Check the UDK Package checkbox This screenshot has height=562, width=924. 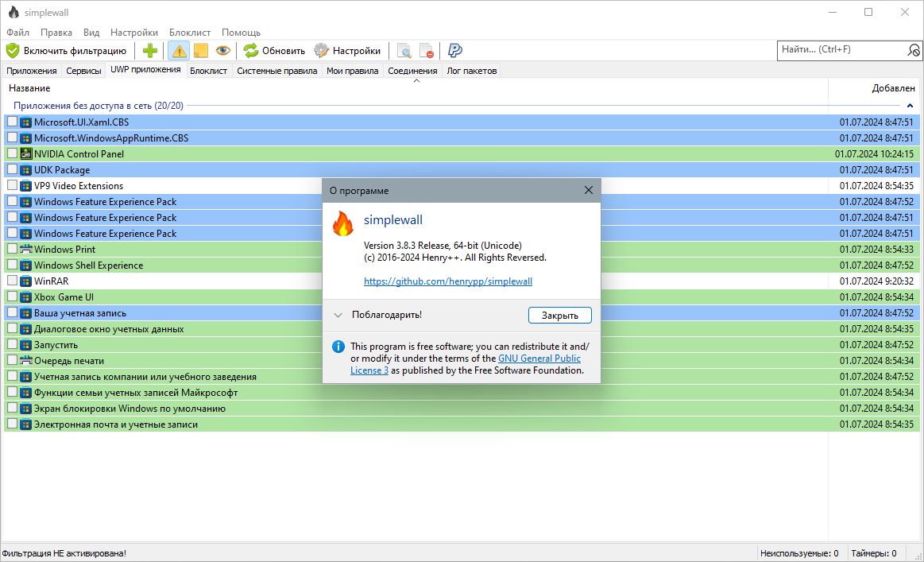[12, 169]
